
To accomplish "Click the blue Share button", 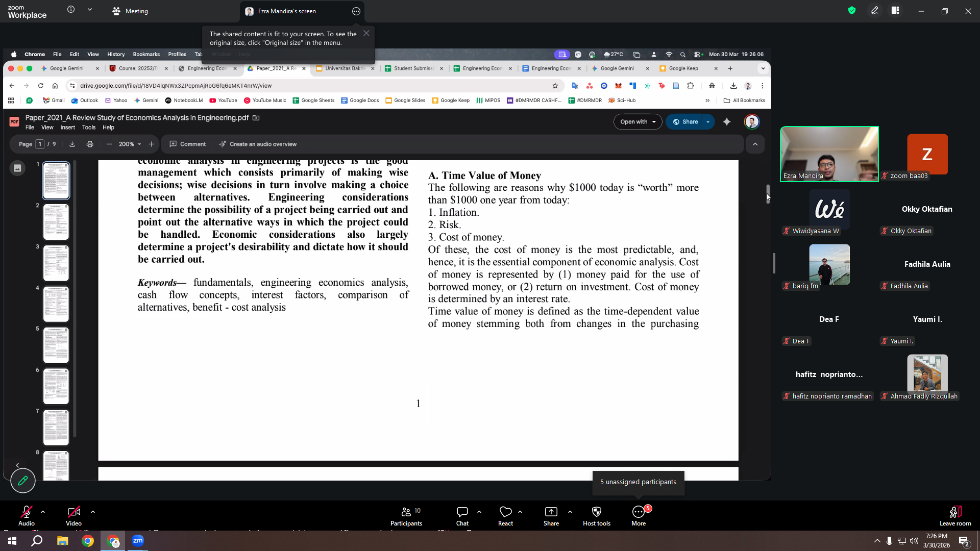I will [684, 122].
